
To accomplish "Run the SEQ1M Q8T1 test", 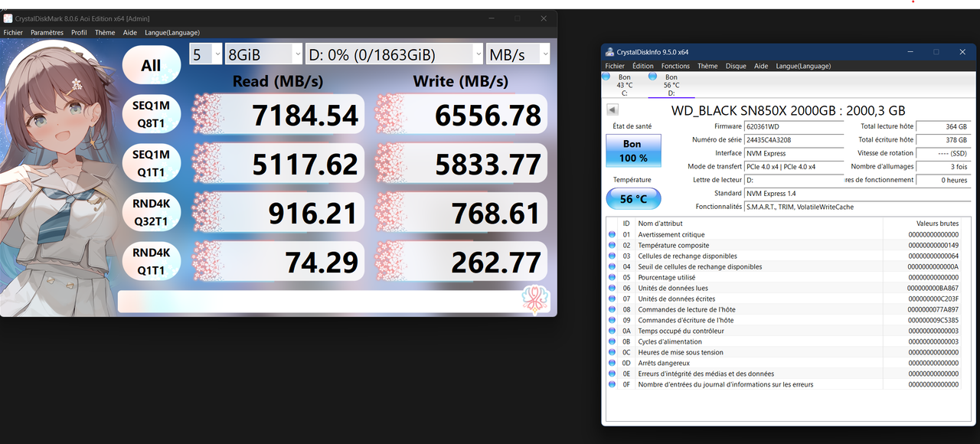I will (151, 114).
